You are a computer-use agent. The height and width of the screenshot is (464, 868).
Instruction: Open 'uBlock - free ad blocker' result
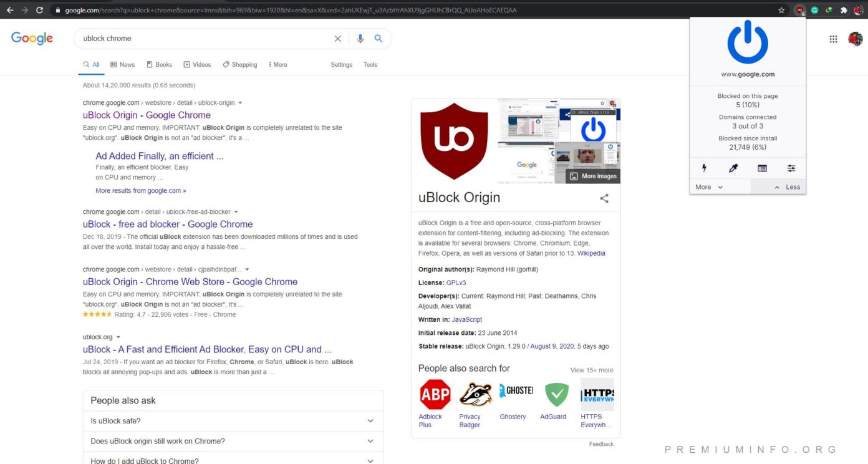[x=168, y=224]
